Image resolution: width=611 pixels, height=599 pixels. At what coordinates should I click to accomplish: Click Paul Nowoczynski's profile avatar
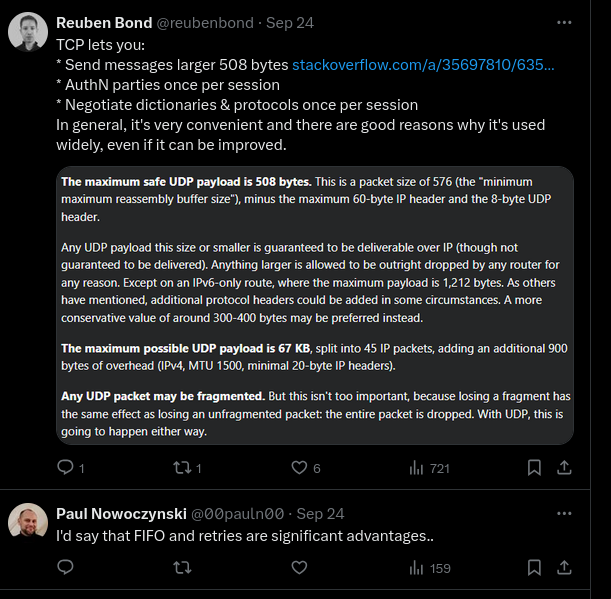pyautogui.click(x=27, y=523)
